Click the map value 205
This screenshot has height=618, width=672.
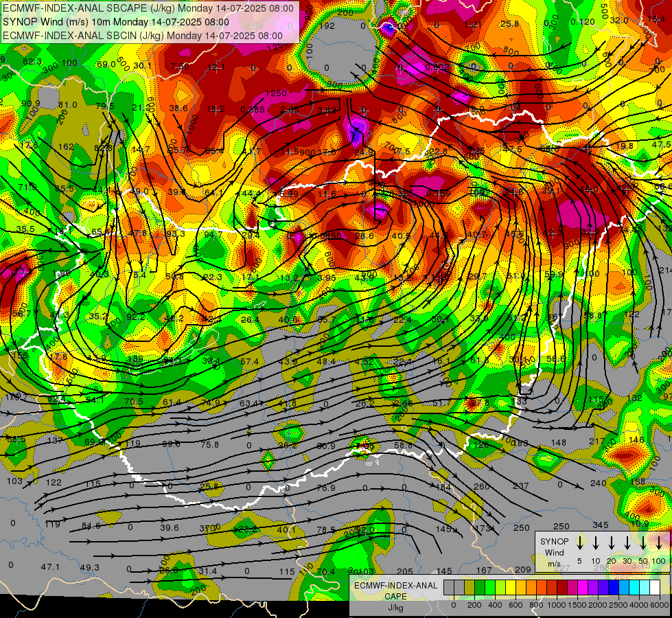coord(404,571)
